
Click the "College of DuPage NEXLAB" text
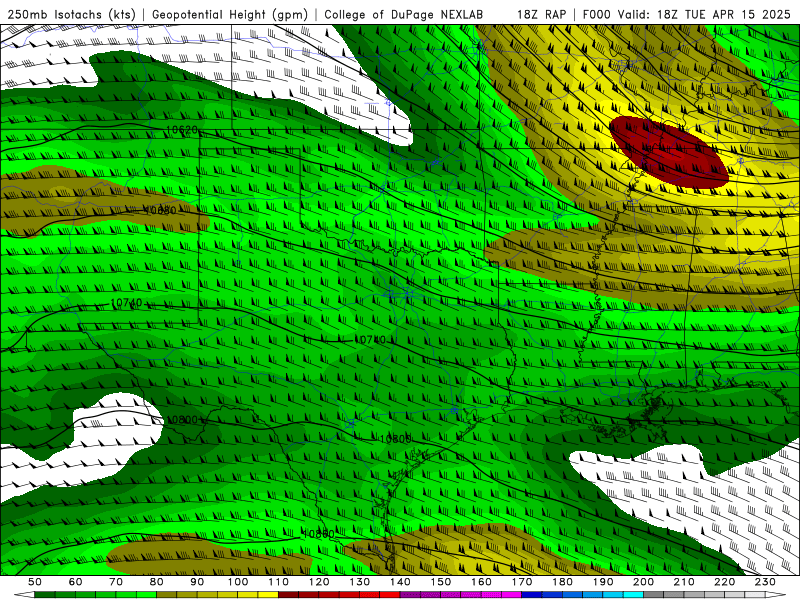[404, 15]
